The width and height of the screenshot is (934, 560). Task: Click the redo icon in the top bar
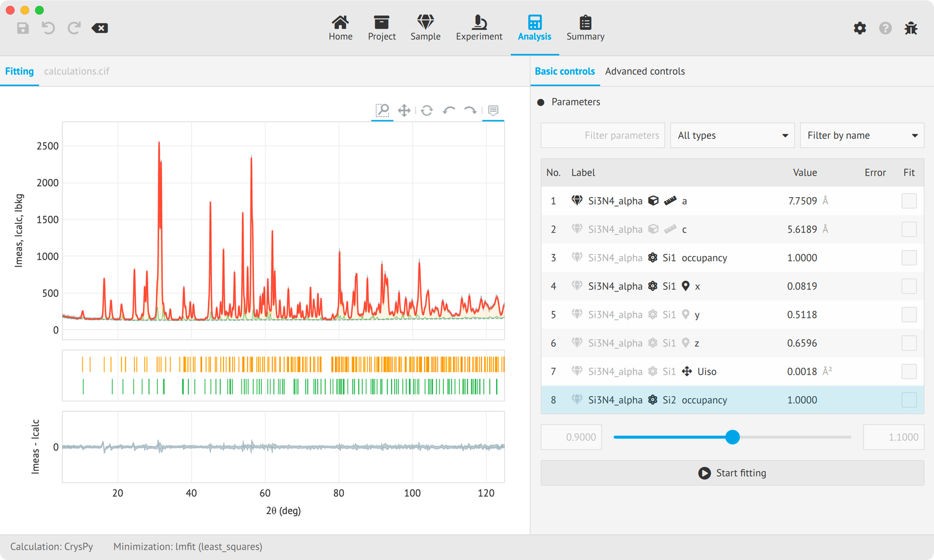[x=74, y=28]
